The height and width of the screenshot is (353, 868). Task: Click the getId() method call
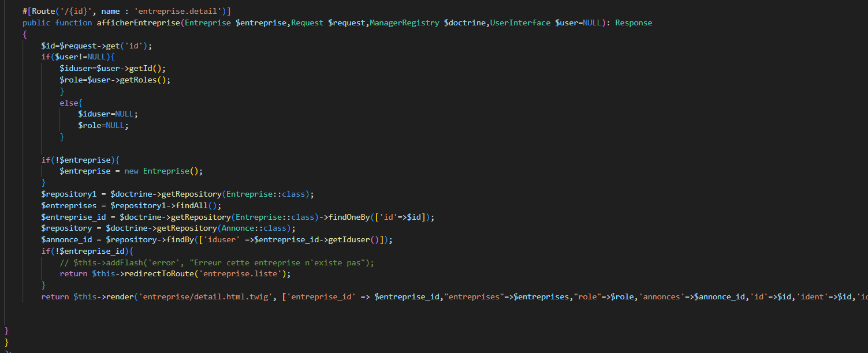tap(145, 69)
